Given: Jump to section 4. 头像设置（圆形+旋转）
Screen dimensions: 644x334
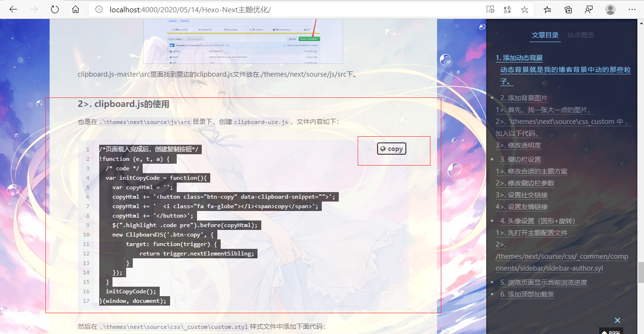Looking at the screenshot, I should (539, 221).
